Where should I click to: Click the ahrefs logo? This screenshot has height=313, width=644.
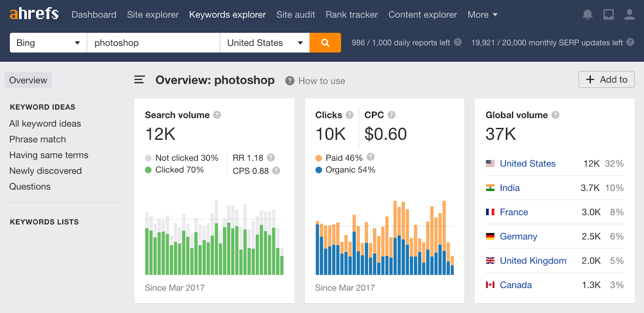[34, 14]
